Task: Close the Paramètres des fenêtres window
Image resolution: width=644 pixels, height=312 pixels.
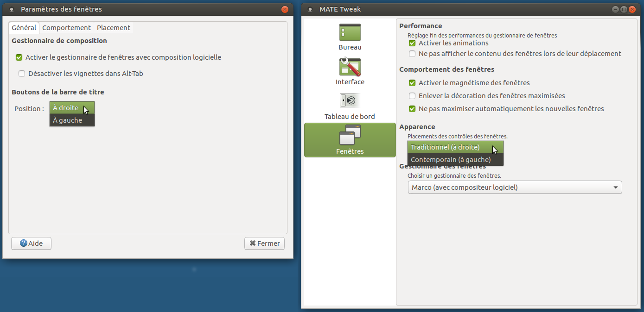Action: tap(285, 9)
